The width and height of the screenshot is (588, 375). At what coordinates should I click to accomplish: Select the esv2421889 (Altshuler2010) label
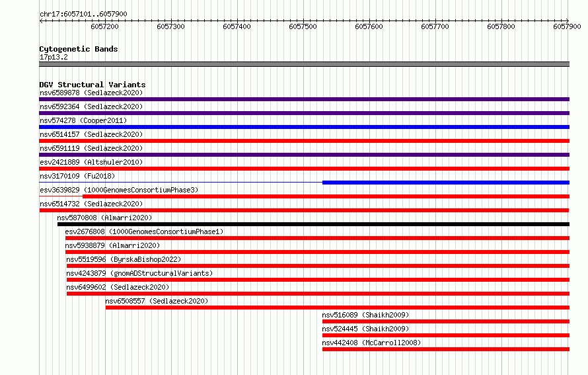[91, 162]
